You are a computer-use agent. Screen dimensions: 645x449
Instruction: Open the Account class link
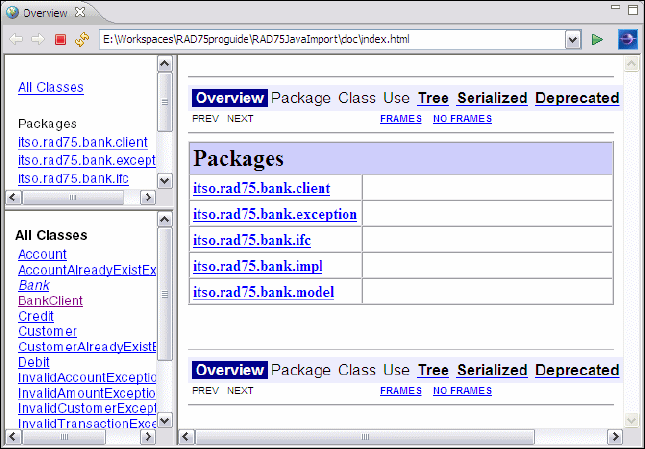42,254
